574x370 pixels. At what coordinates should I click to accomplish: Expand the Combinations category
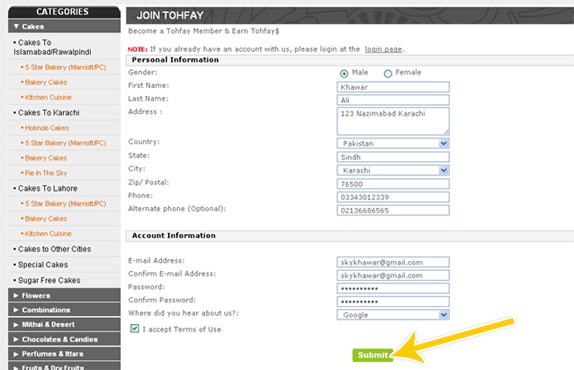click(64, 310)
